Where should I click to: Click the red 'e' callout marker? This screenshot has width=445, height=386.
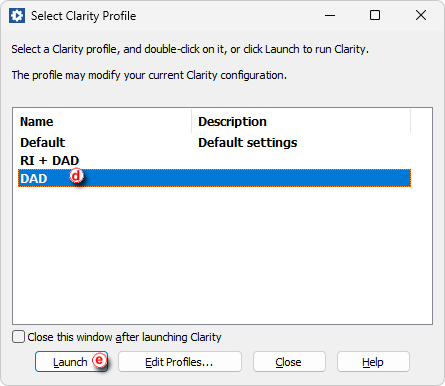point(99,360)
